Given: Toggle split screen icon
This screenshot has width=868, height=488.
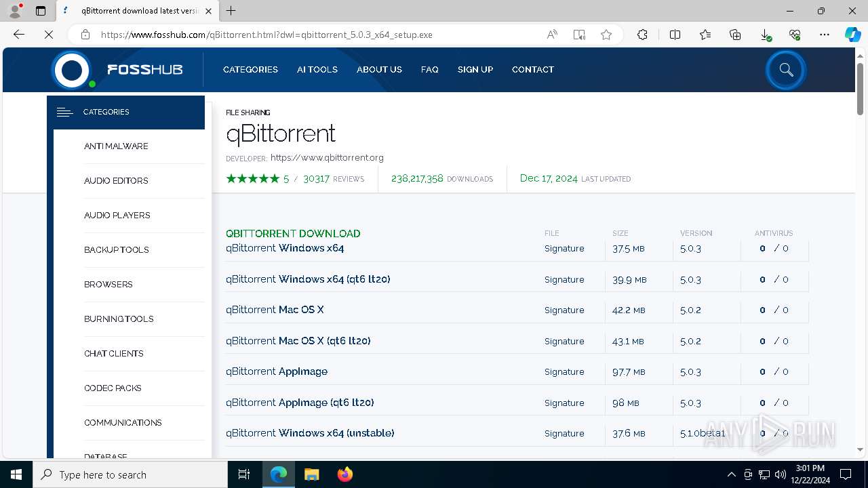Looking at the screenshot, I should point(675,35).
